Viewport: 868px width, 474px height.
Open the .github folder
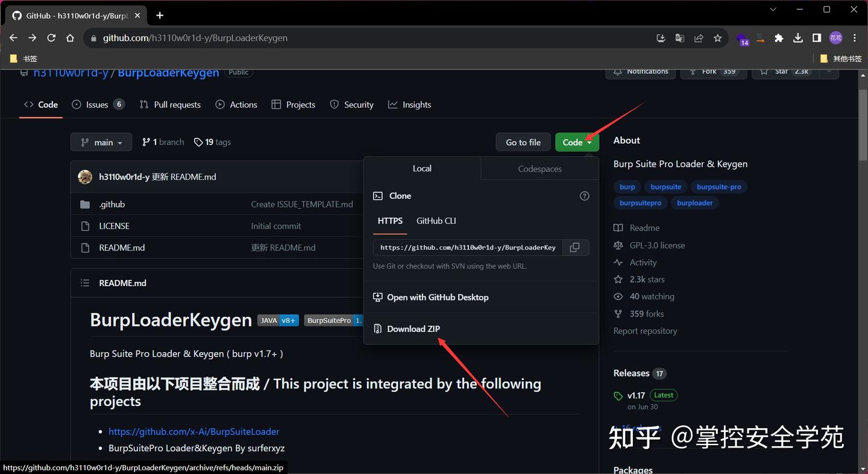112,204
